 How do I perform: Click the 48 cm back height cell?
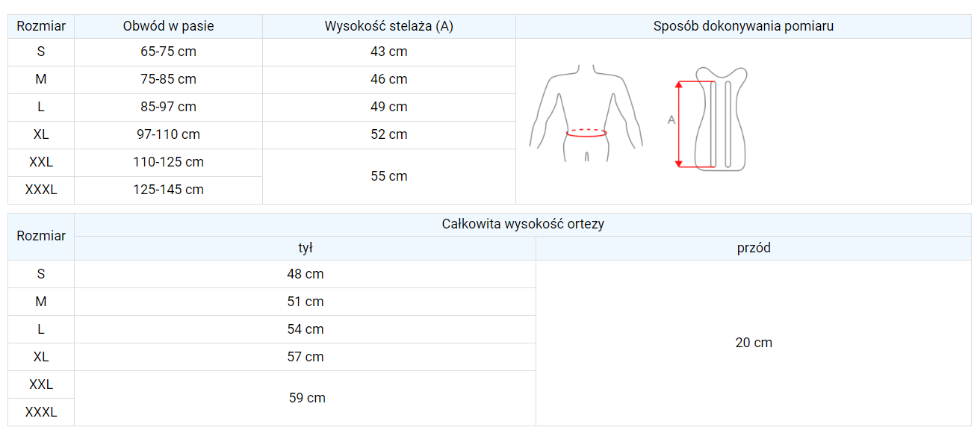pyautogui.click(x=305, y=274)
